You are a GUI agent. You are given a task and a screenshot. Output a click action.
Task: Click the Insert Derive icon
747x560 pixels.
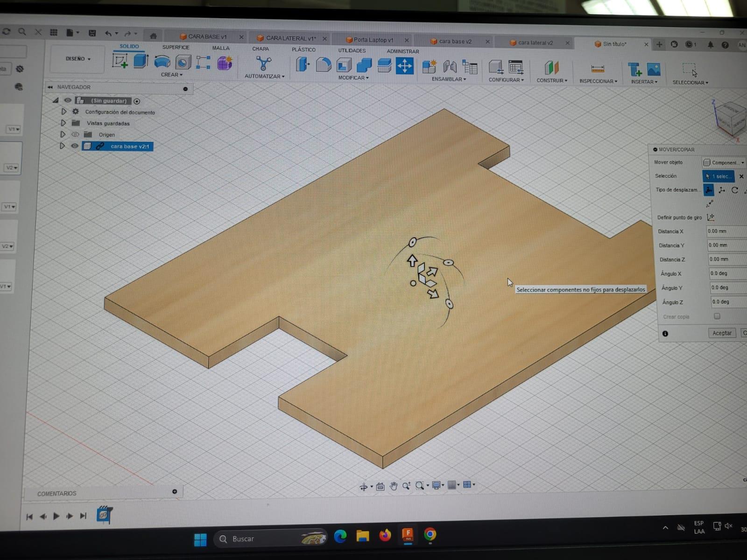coord(634,70)
